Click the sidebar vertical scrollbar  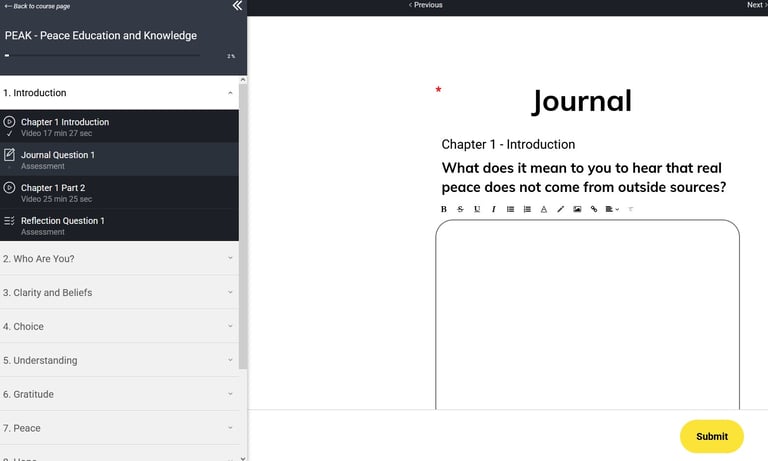(243, 226)
